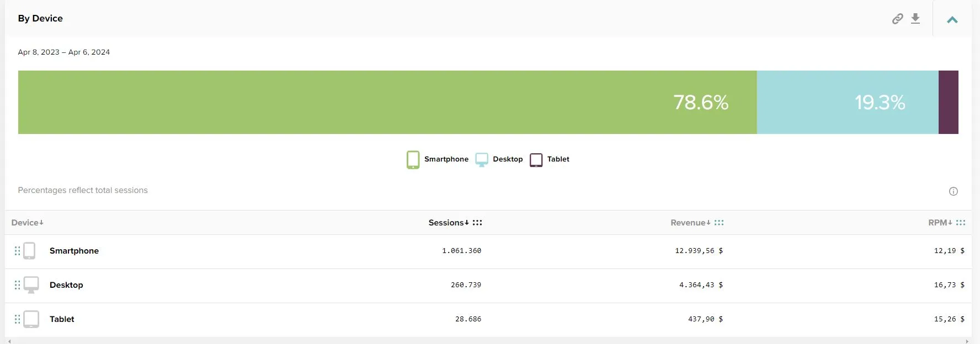
Task: Select the Tablet row in table
Action: 62,319
